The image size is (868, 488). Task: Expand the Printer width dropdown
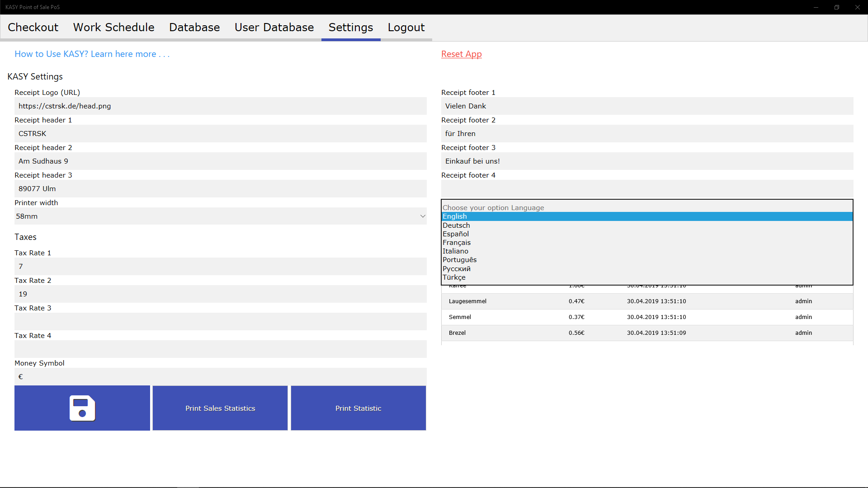pyautogui.click(x=221, y=216)
